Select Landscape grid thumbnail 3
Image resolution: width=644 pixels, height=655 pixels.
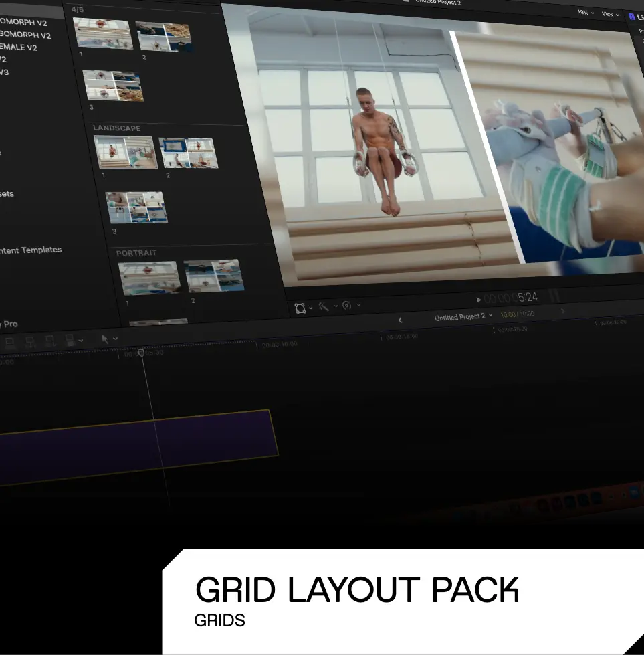click(136, 208)
